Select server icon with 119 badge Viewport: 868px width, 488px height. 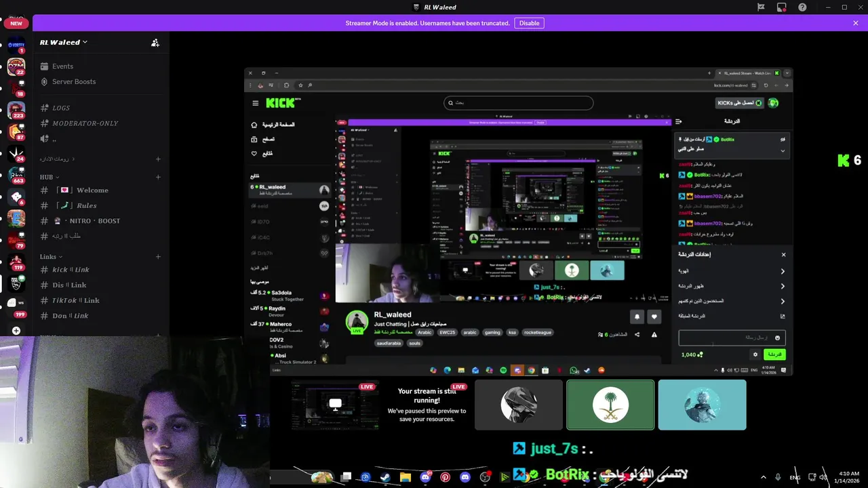click(x=16, y=262)
